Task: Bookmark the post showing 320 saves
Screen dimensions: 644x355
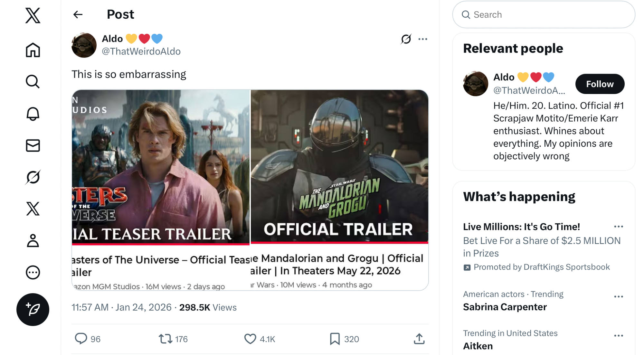Action: tap(335, 339)
